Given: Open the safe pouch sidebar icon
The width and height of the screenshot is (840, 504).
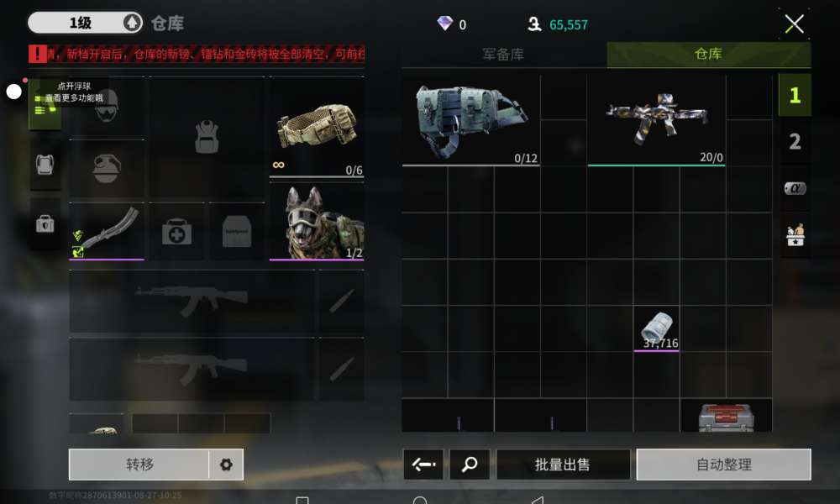Looking at the screenshot, I should 45,224.
